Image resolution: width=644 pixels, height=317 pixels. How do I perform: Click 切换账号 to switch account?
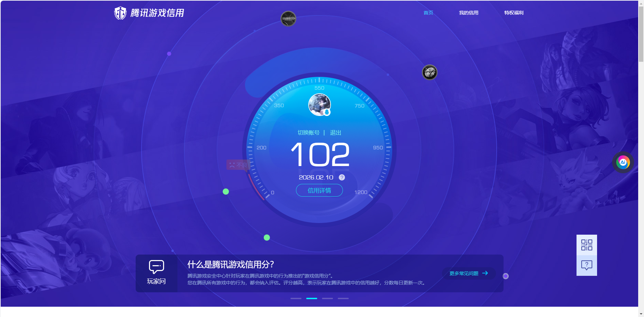coord(308,133)
